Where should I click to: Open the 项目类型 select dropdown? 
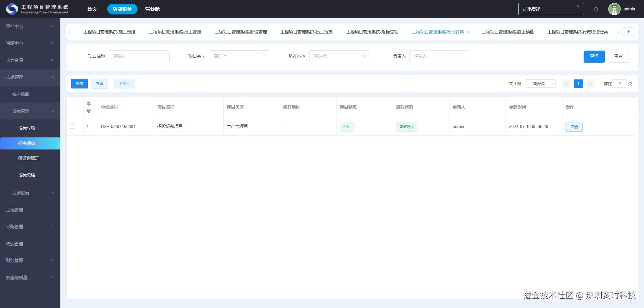coord(239,56)
